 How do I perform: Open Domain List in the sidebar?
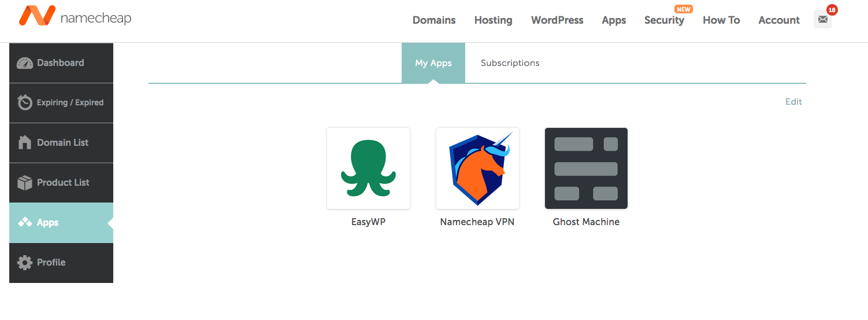tap(61, 143)
